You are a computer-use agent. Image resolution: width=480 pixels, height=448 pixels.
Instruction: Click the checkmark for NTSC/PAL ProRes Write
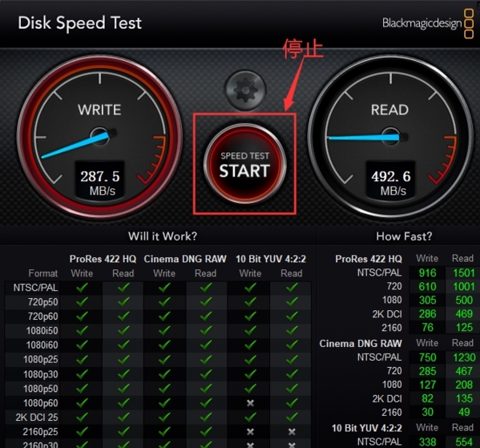coord(82,287)
